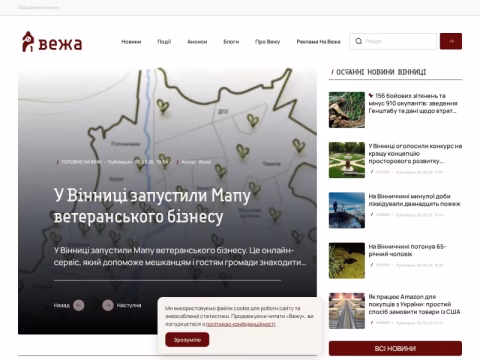Image resolution: width=480 pixels, height=360 pixels.
Task: Click ОСТАННІ НОВИНИ ВІННИЦІ section heading
Action: (381, 72)
